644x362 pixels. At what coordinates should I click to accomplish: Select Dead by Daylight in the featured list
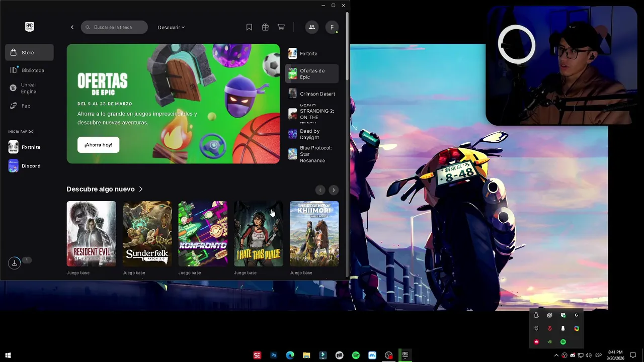coord(311,134)
